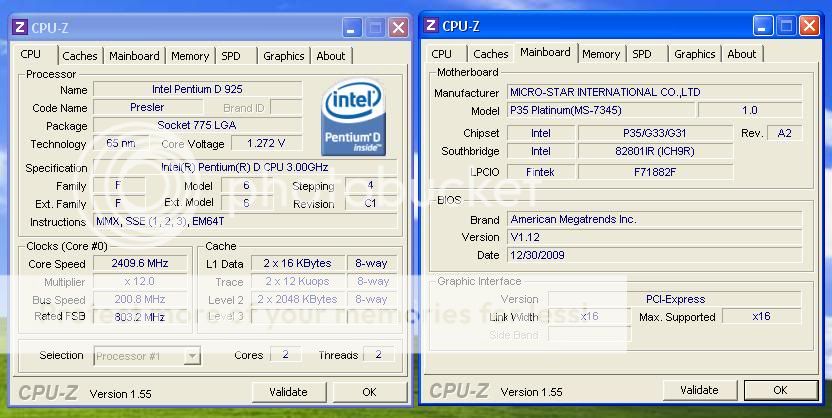Click the instructions field MMX, SSE, EM64T
The height and width of the screenshot is (418, 832).
tap(245, 221)
